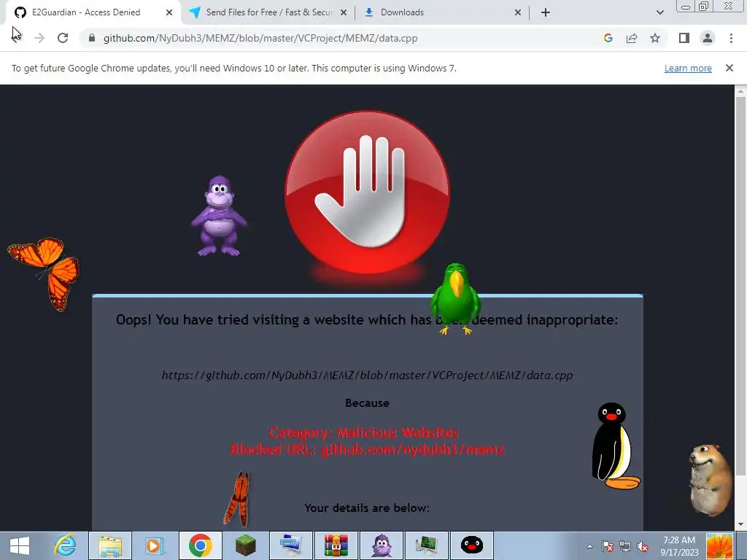Click the page vertical scrollbar
The width and height of the screenshot is (747, 560).
740,286
